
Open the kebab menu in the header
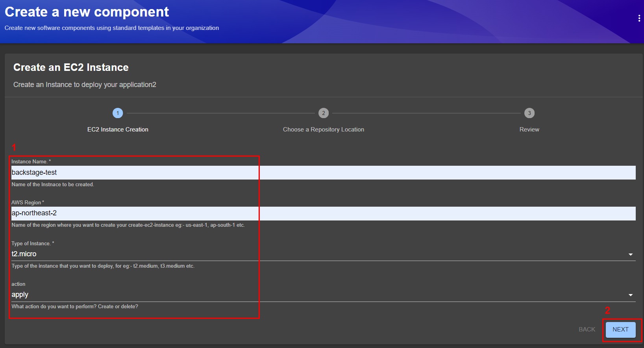coord(639,19)
